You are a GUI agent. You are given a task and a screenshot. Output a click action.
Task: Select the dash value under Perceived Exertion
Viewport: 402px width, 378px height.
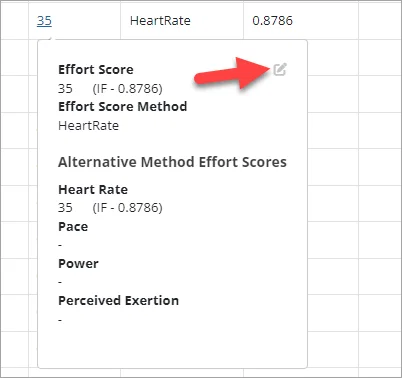click(60, 320)
